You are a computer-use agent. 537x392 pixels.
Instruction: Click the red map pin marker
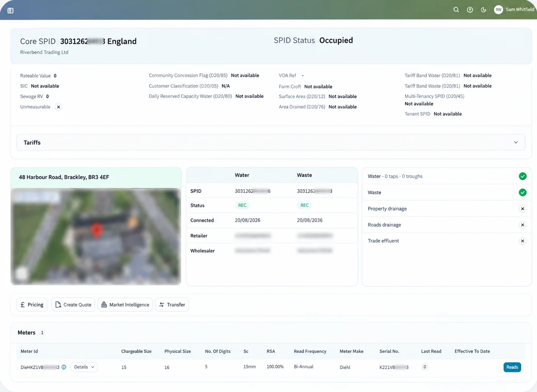click(x=96, y=231)
